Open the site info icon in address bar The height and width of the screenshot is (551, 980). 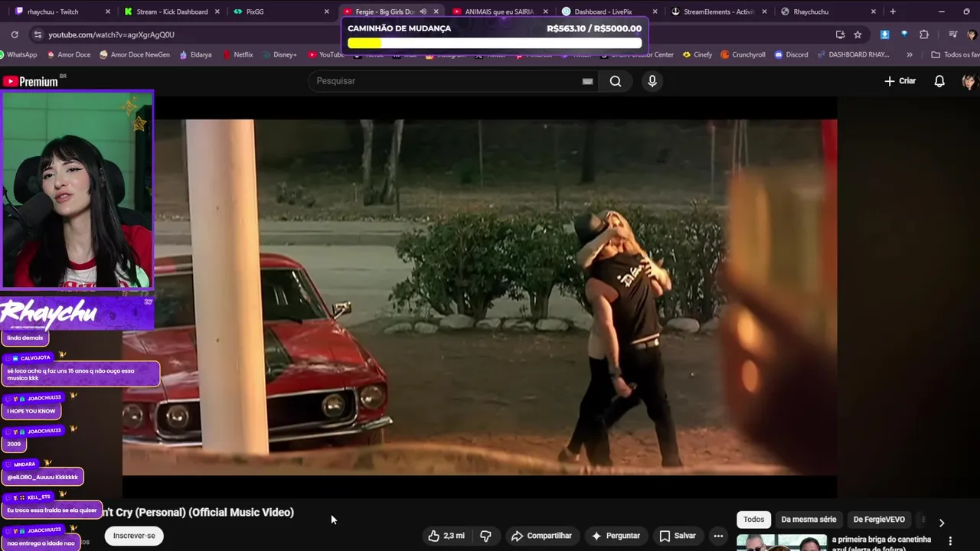pyautogui.click(x=38, y=34)
